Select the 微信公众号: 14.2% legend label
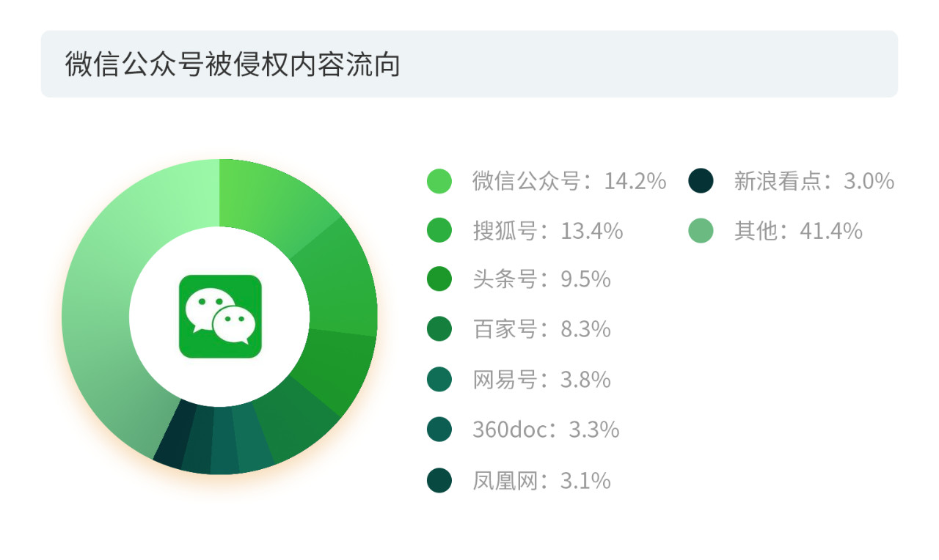939x560 pixels. point(569,181)
